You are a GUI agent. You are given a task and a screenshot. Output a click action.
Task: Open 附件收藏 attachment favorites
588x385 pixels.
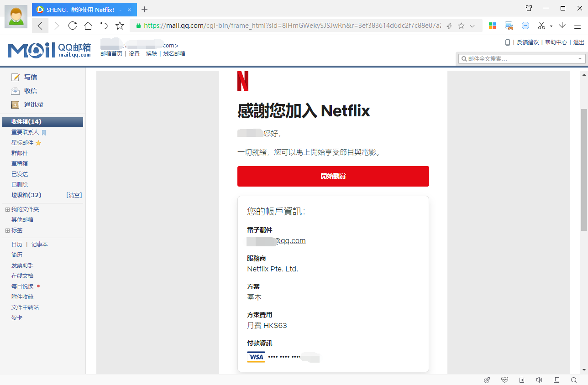pyautogui.click(x=22, y=297)
